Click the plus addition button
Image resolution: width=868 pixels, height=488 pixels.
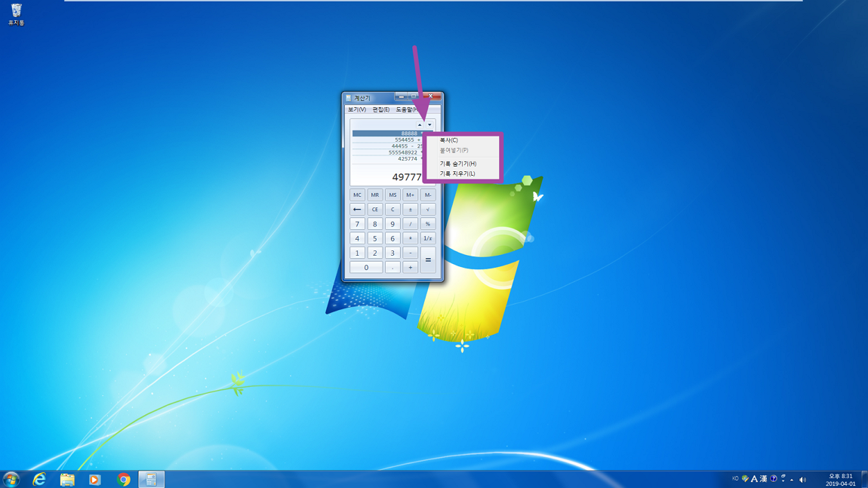point(410,267)
